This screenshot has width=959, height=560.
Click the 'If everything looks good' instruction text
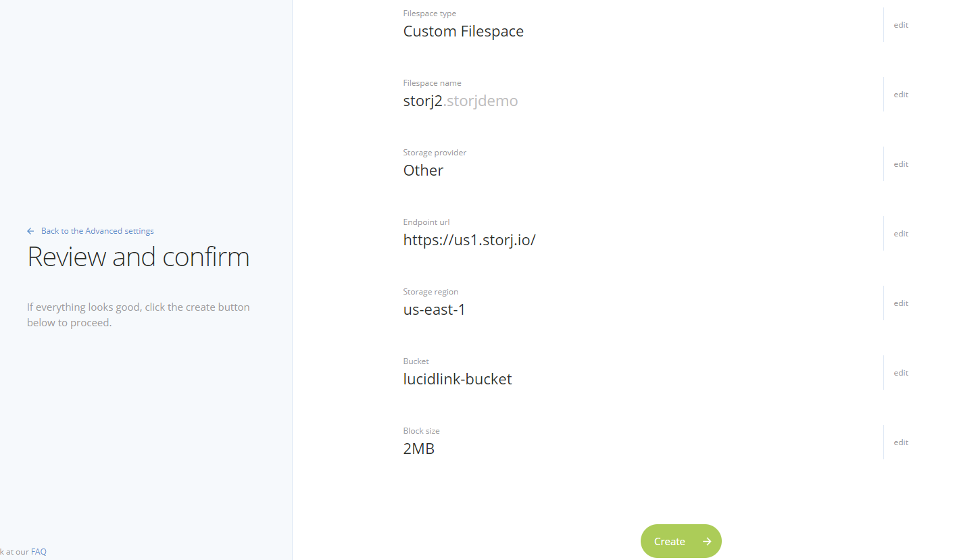(x=139, y=315)
